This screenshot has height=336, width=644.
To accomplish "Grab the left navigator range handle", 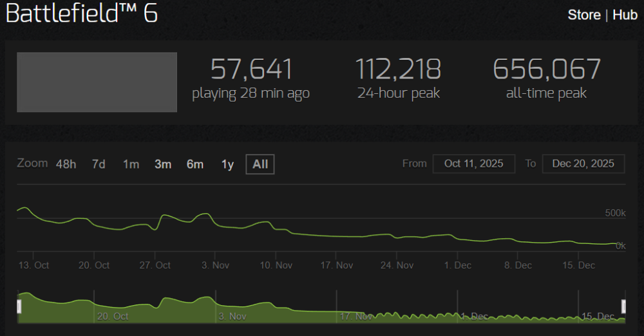I will (x=19, y=306).
